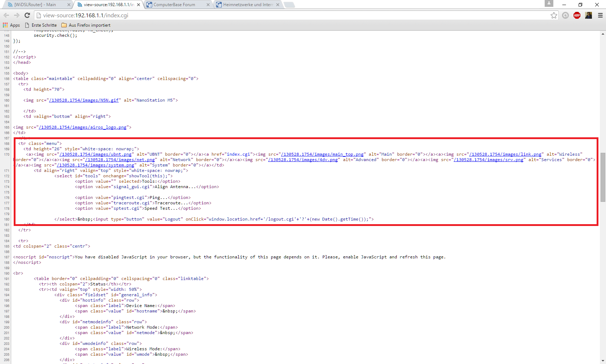Click the Logout input button source line
The image size is (606, 364).
point(214,219)
